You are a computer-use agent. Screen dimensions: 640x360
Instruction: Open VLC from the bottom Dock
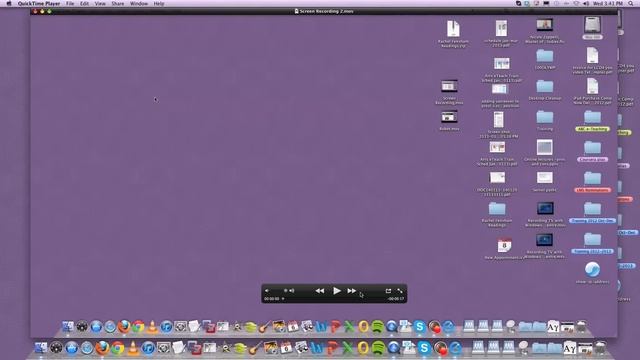(133, 348)
